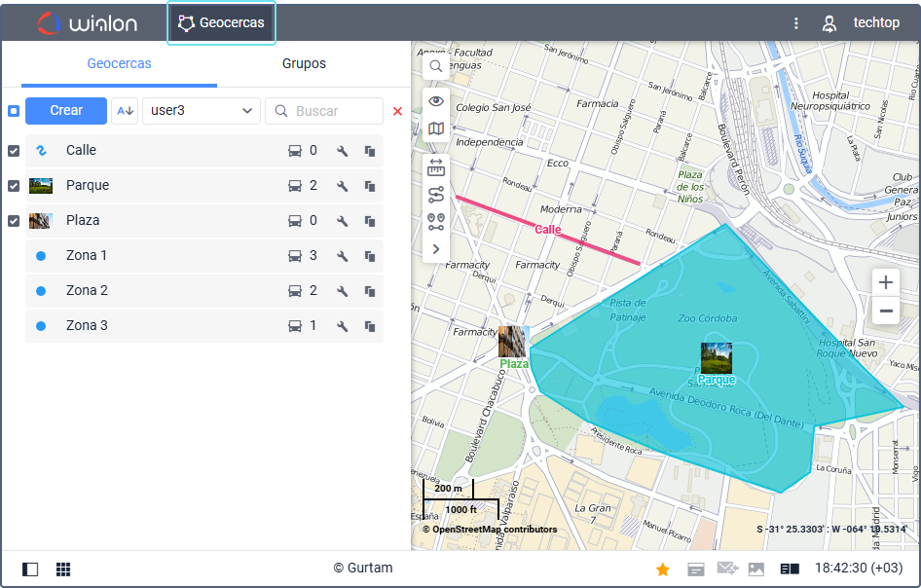Click the sort A-Z button

click(125, 111)
